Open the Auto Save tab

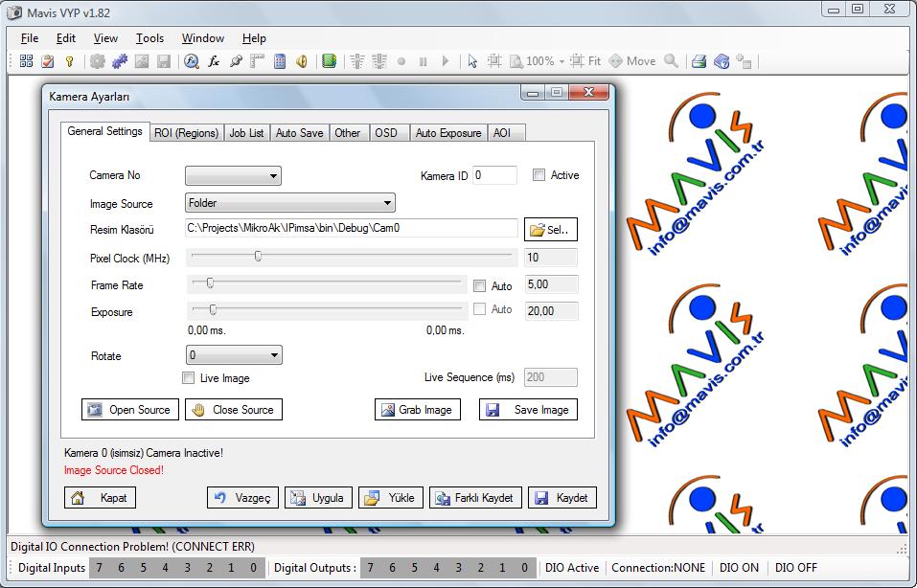click(299, 133)
